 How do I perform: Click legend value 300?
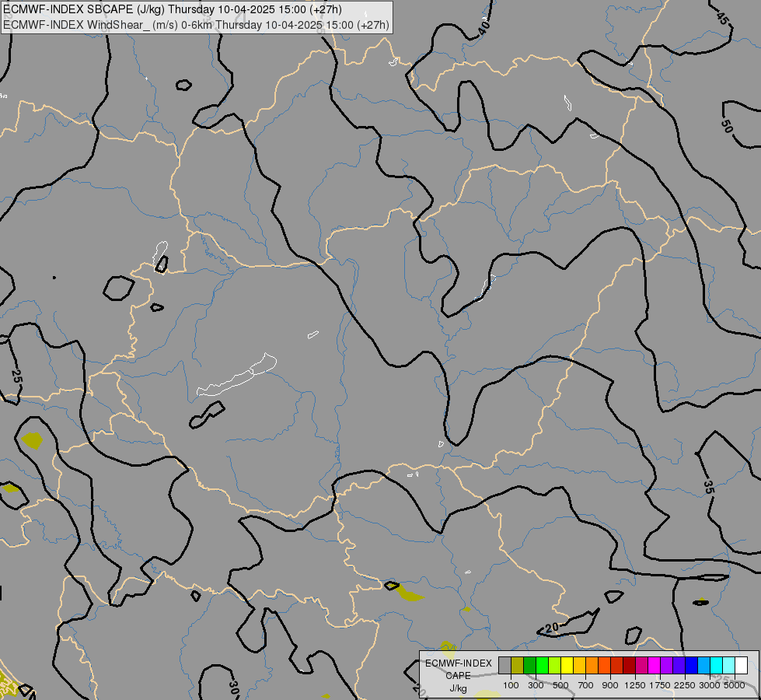tap(536, 685)
